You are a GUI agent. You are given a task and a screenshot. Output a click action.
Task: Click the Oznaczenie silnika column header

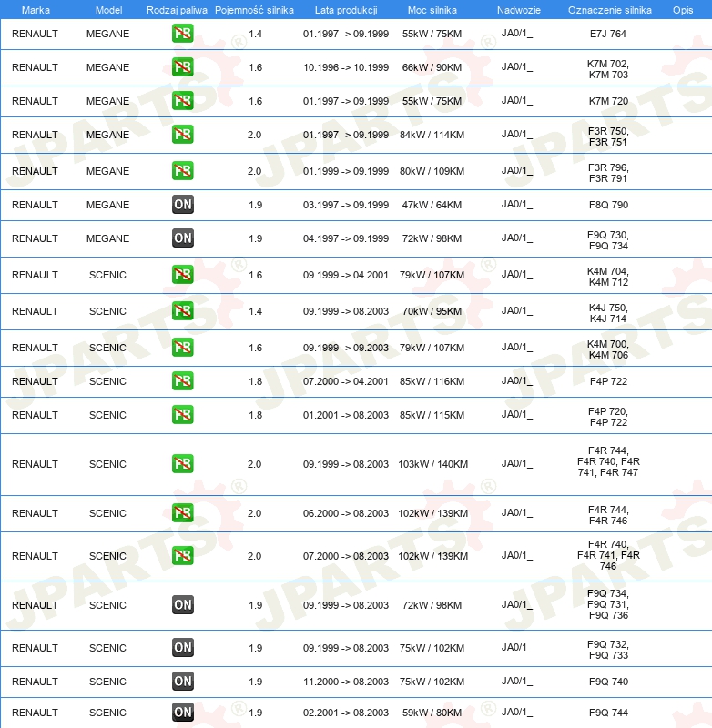tap(610, 10)
